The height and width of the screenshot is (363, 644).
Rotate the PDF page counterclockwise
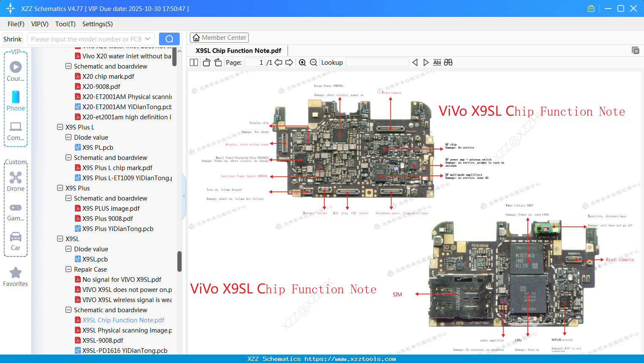[206, 62]
